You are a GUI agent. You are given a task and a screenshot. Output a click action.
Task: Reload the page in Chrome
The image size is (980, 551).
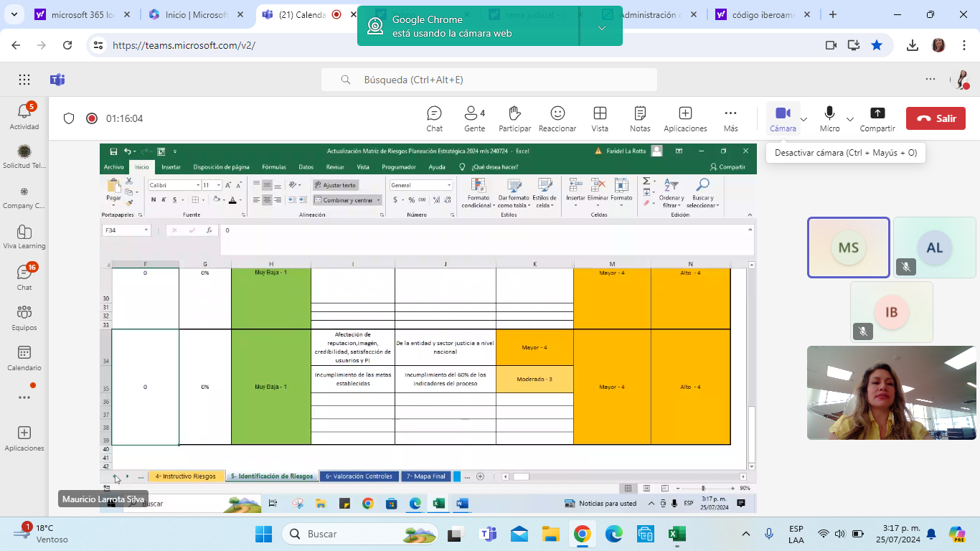(x=67, y=45)
